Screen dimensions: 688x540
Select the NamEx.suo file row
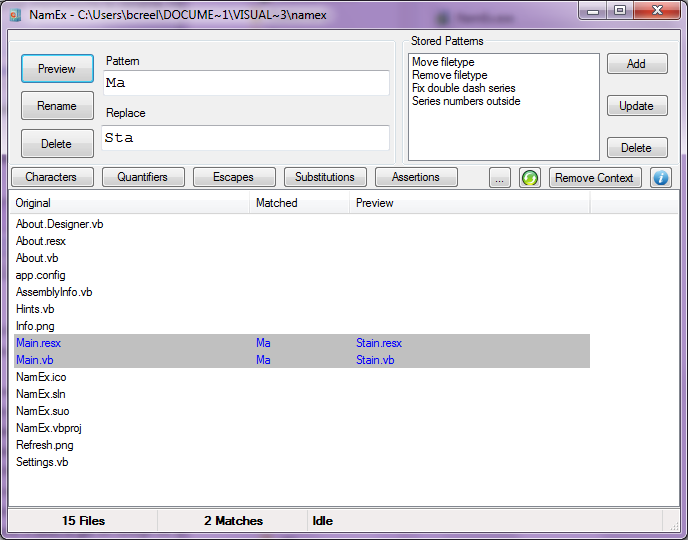(x=300, y=411)
